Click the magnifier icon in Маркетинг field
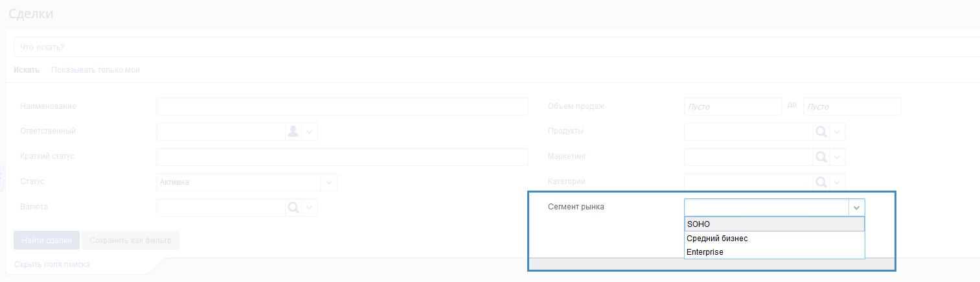This screenshot has height=282, width=980. 821,157
